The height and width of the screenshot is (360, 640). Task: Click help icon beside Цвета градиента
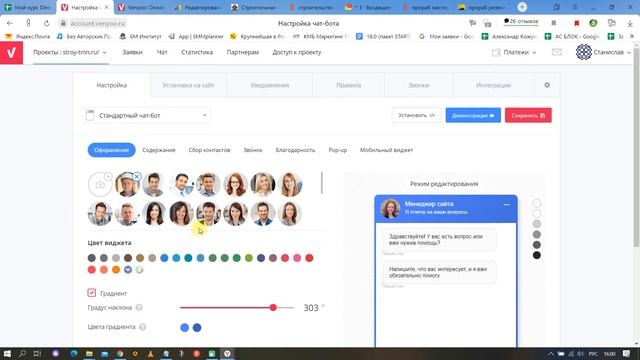pyautogui.click(x=142, y=327)
